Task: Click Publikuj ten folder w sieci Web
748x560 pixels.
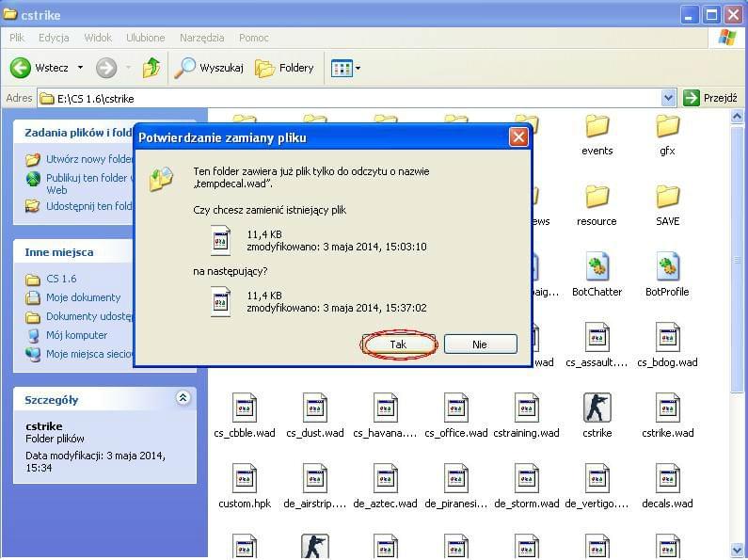Action: pos(80,184)
